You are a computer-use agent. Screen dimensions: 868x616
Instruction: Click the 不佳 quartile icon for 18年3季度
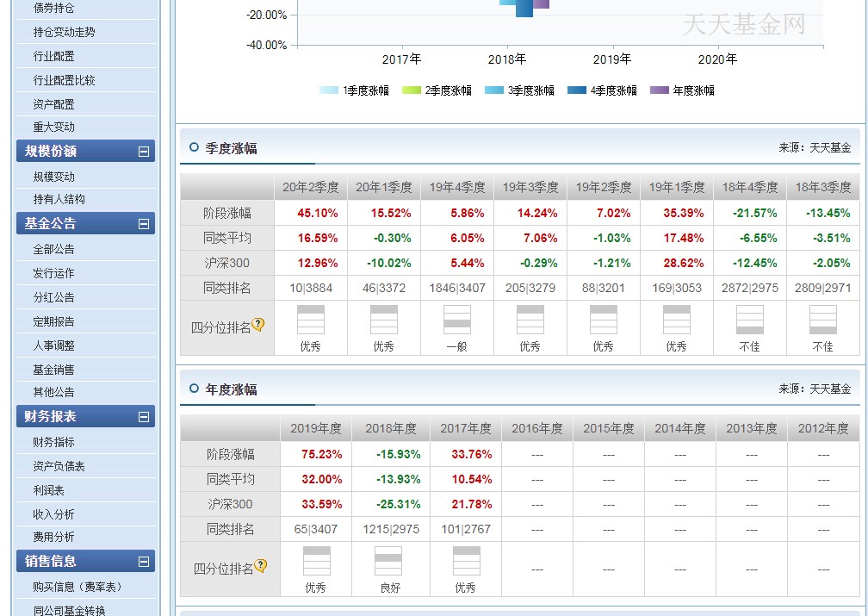[x=822, y=320]
